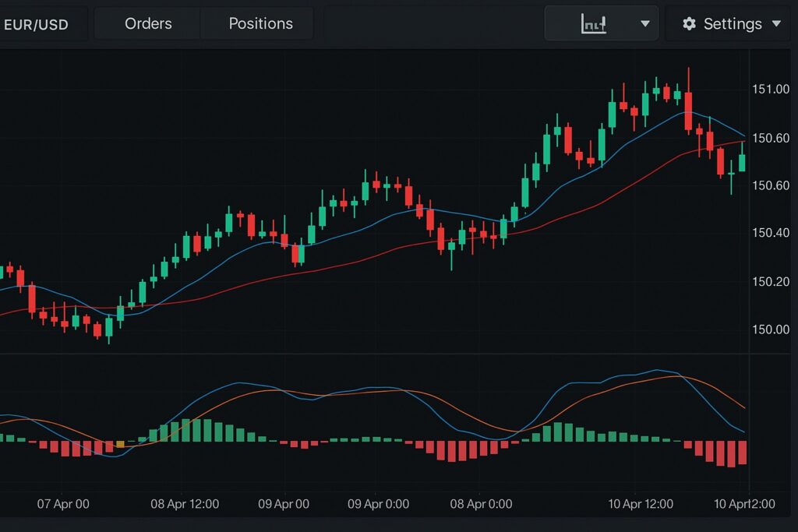Click the yellow bar in the MACD histogram
This screenshot has width=798, height=532.
pyautogui.click(x=119, y=444)
